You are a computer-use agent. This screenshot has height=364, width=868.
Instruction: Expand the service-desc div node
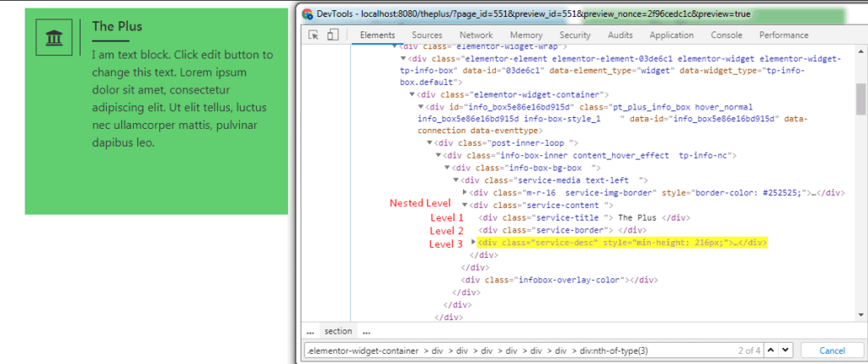[x=473, y=242]
